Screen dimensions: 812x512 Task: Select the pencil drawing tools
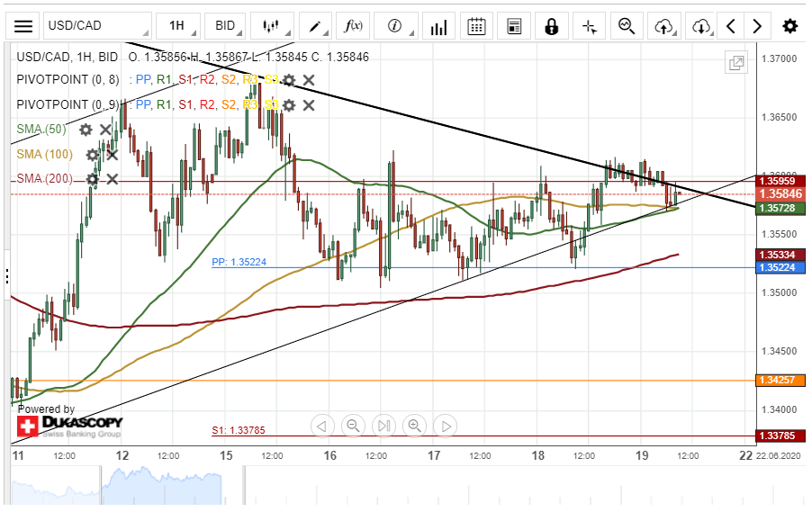coord(316,26)
